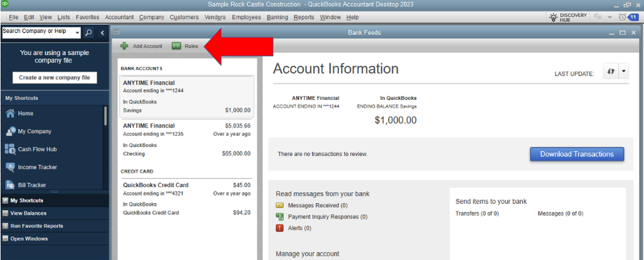Select the ANYTIME Financial Checking account

pyautogui.click(x=186, y=139)
